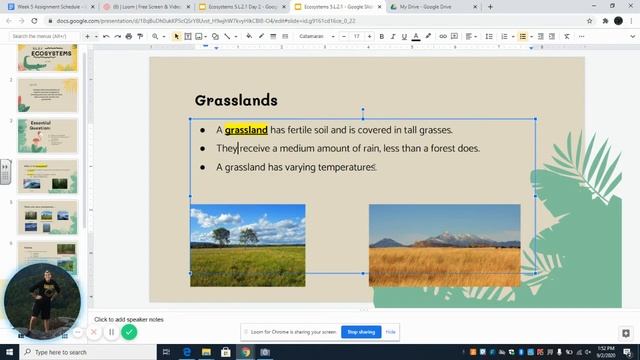Finish recording with green checkmark button
The height and width of the screenshot is (360, 640).
[129, 332]
